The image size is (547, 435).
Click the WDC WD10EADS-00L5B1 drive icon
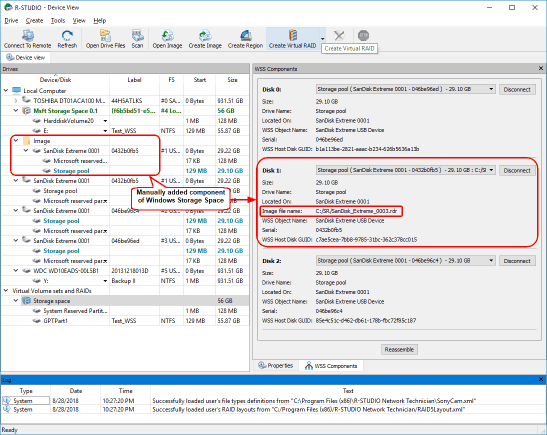(27, 271)
